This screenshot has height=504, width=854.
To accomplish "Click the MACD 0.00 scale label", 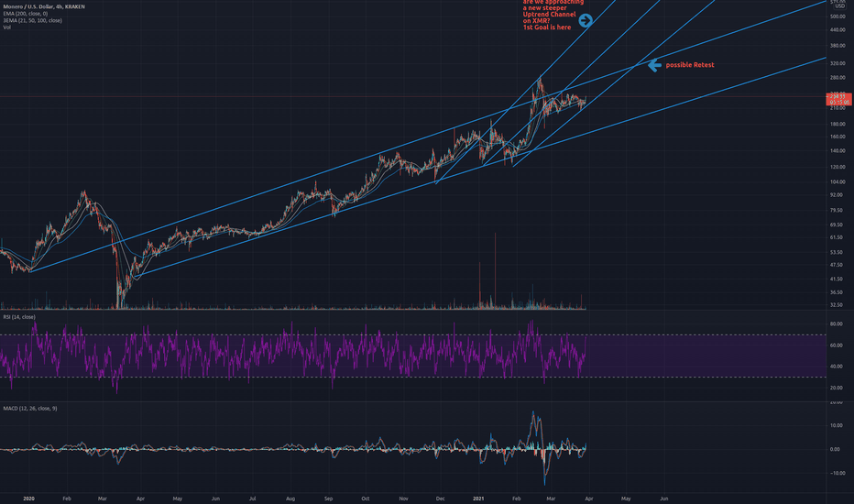I will pos(835,450).
